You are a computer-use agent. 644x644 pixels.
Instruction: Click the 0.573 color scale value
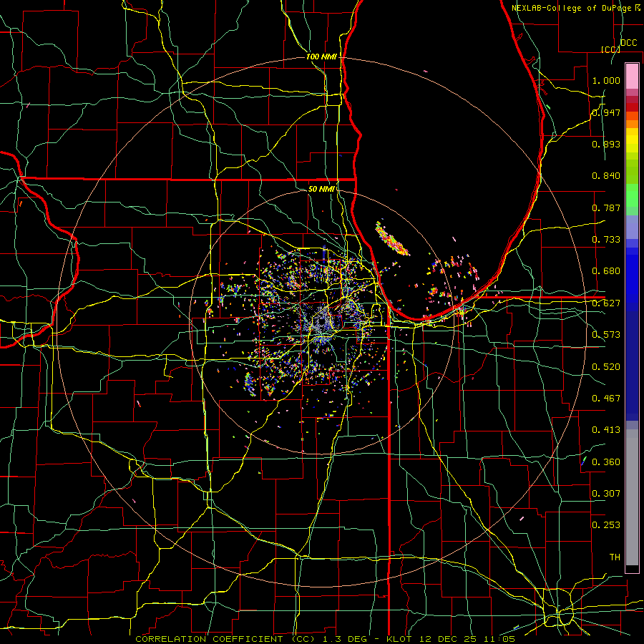click(x=606, y=335)
